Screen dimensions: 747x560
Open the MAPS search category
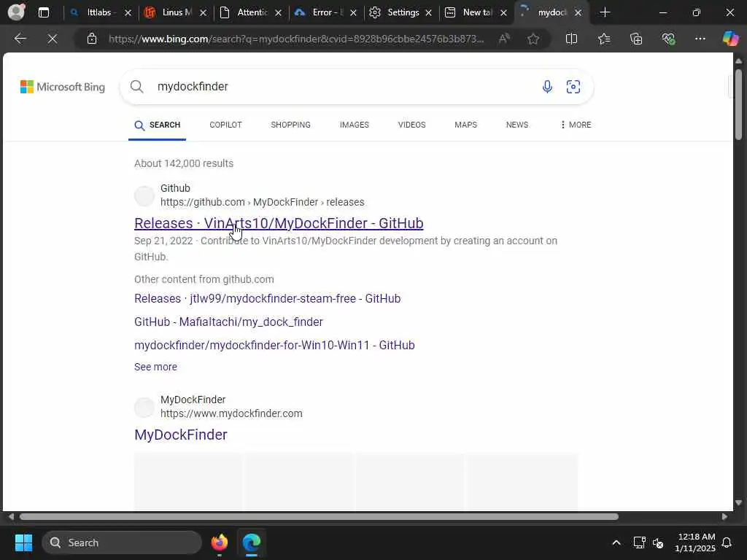tap(465, 125)
